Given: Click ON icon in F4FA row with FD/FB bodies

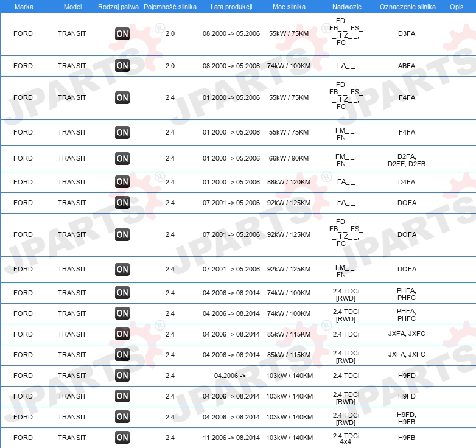Looking at the screenshot, I should click(122, 98).
